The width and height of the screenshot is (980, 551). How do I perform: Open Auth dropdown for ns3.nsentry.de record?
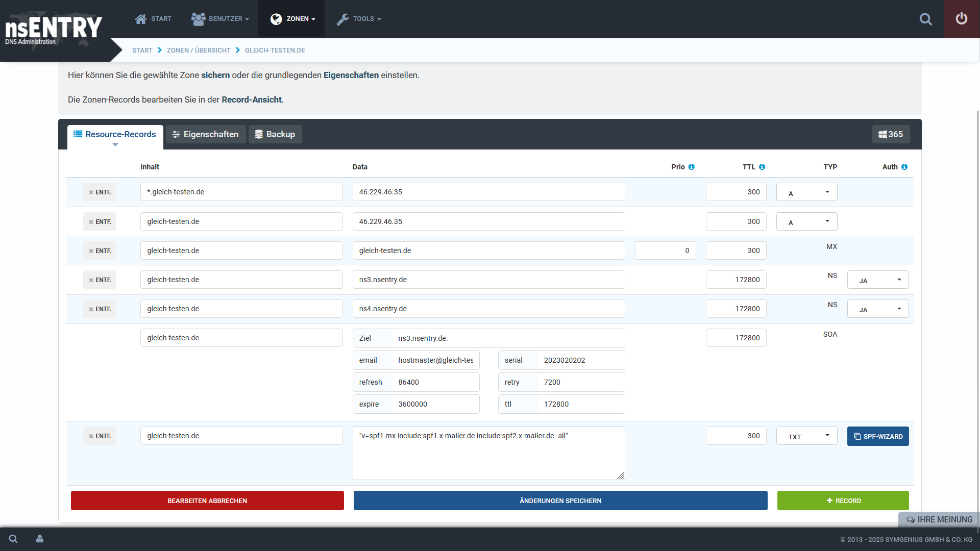877,280
